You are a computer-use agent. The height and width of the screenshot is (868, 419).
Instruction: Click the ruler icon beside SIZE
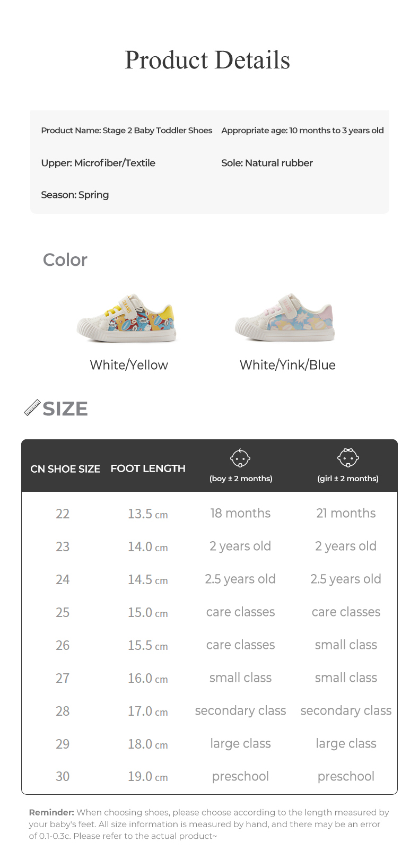(x=32, y=408)
